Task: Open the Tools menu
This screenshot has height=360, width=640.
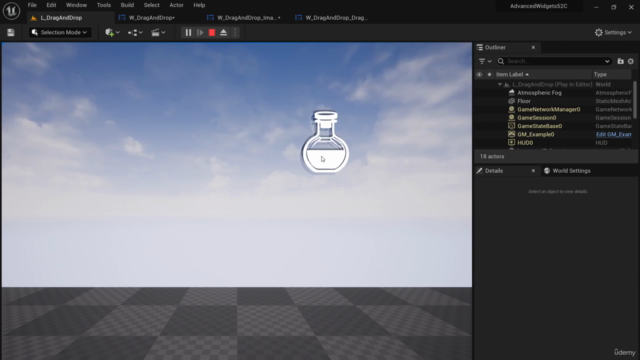Action: click(104, 5)
